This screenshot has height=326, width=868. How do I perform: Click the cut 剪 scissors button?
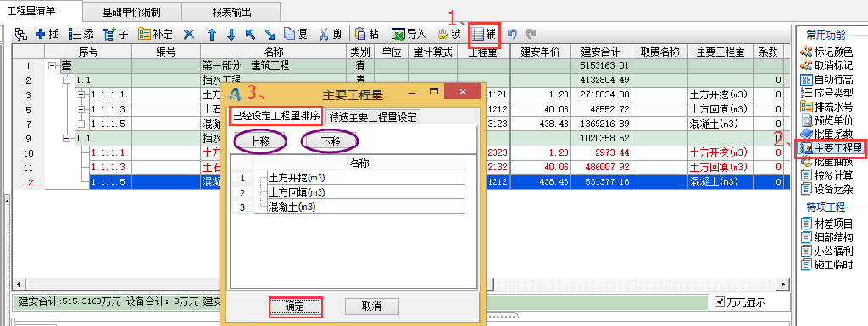(x=331, y=34)
